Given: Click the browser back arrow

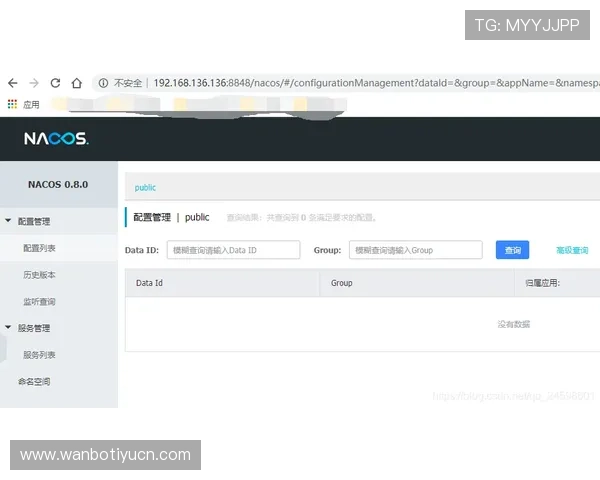Looking at the screenshot, I should click(x=13, y=83).
